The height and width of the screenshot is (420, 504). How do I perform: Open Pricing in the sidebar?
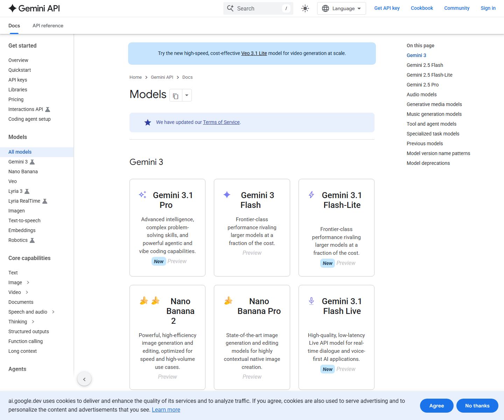(16, 99)
